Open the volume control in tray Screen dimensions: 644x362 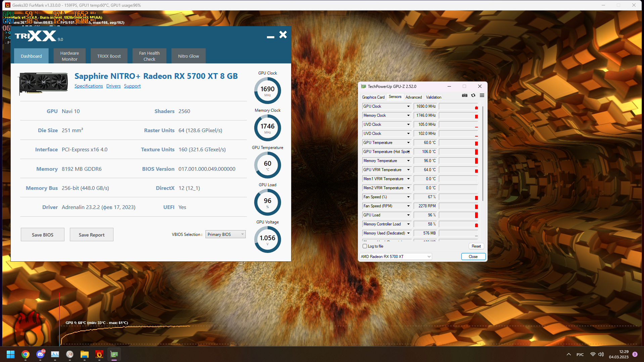pos(601,354)
